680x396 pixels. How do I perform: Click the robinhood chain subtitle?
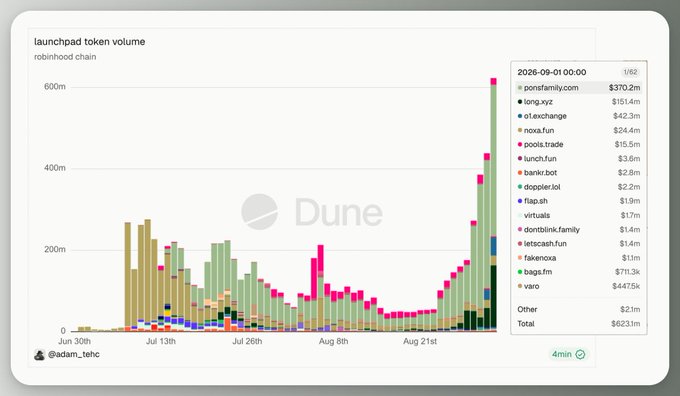point(65,57)
